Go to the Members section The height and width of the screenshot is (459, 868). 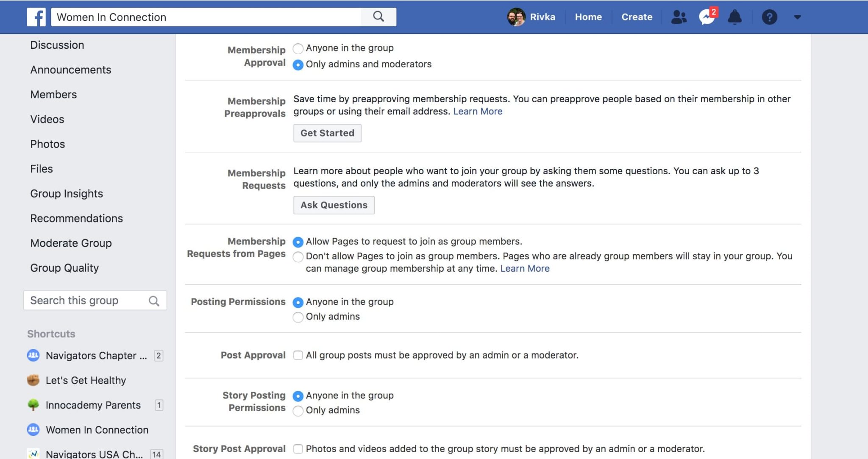click(x=53, y=95)
